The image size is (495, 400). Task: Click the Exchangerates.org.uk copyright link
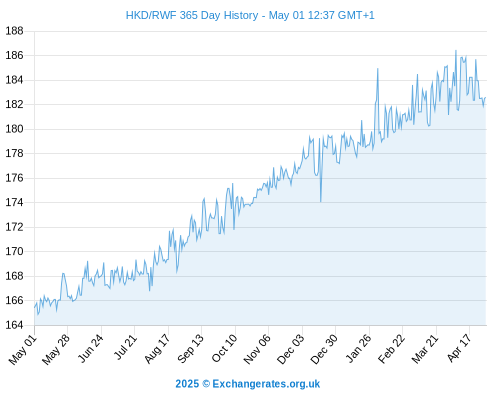(x=248, y=384)
